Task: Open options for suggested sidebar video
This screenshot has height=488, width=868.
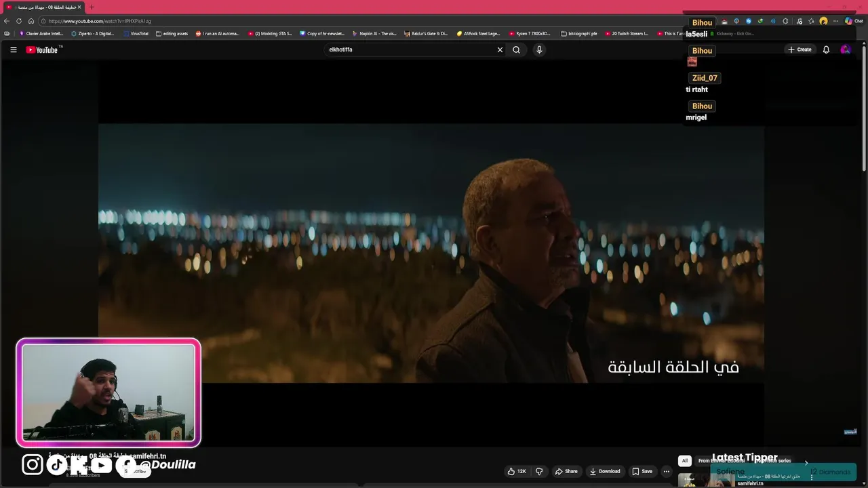Action: click(811, 477)
